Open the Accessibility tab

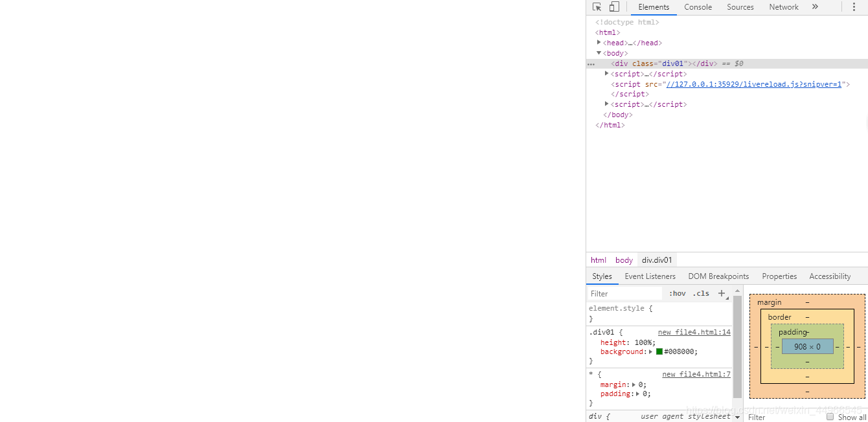tap(830, 276)
